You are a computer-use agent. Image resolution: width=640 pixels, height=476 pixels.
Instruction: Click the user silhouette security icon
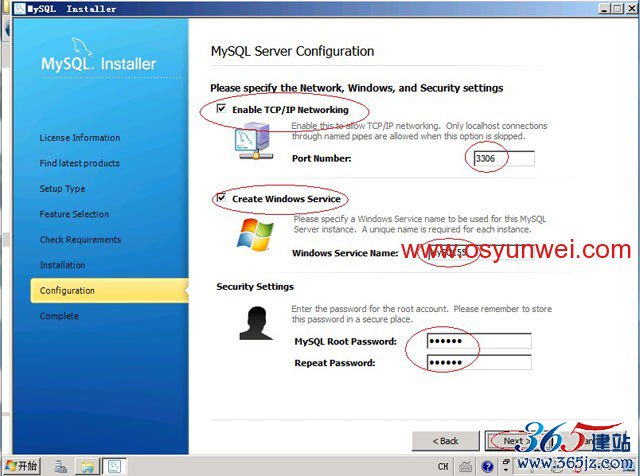(256, 323)
